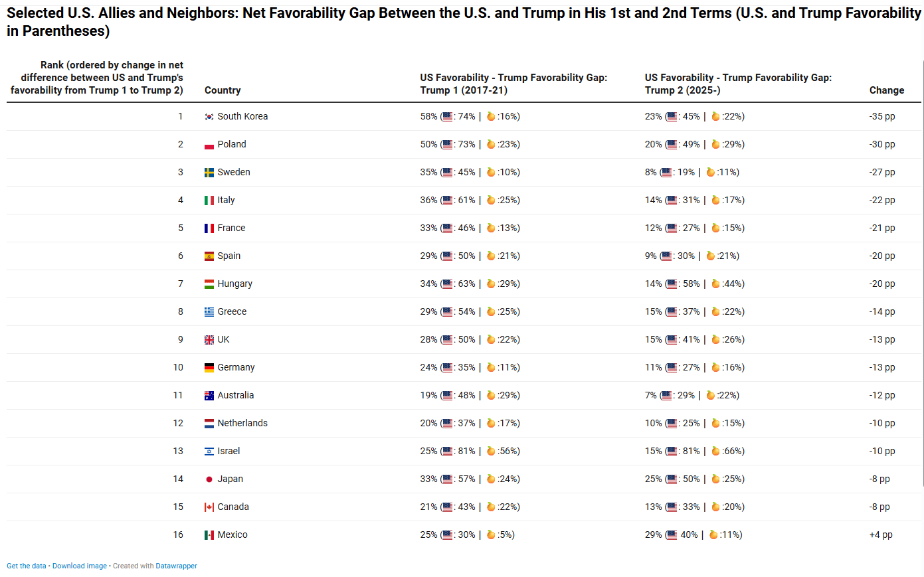Click the South Korea flag icon
The height and width of the screenshot is (577, 924).
point(209,117)
